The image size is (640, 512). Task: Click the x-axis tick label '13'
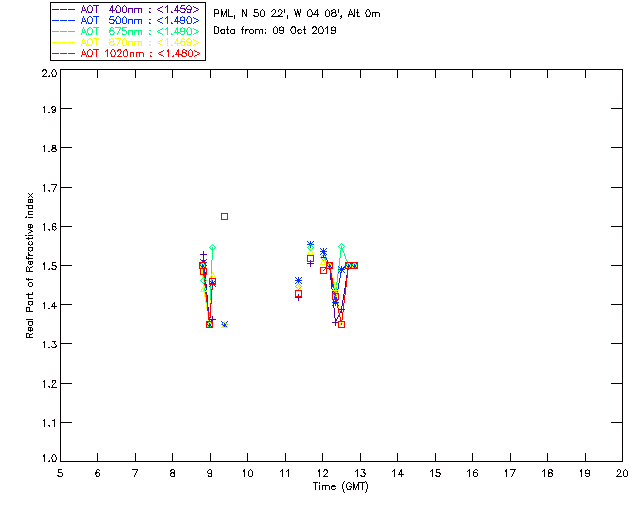360,473
